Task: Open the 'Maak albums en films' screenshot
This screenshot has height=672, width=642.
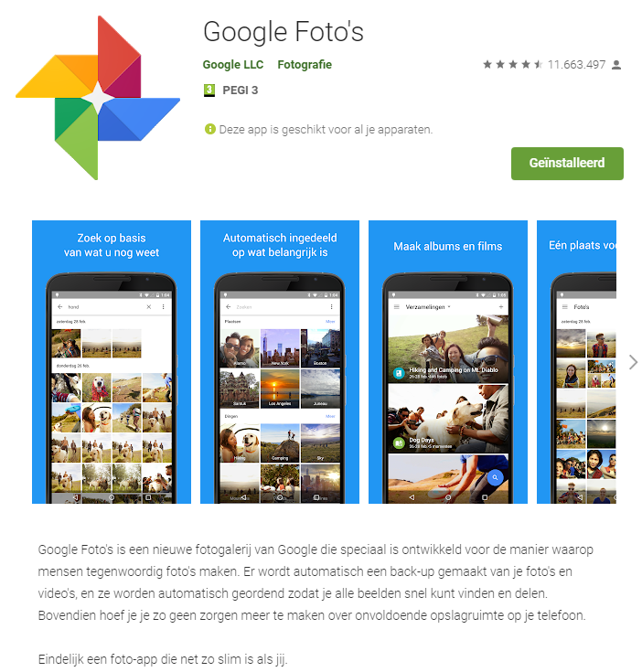Action: pos(448,362)
